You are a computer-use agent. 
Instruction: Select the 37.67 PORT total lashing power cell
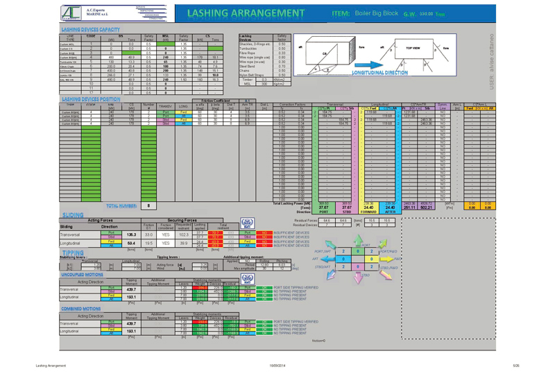(x=323, y=207)
